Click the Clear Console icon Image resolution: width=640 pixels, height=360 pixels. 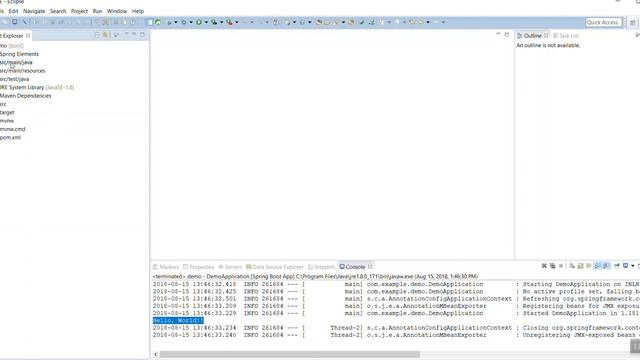(x=572, y=266)
